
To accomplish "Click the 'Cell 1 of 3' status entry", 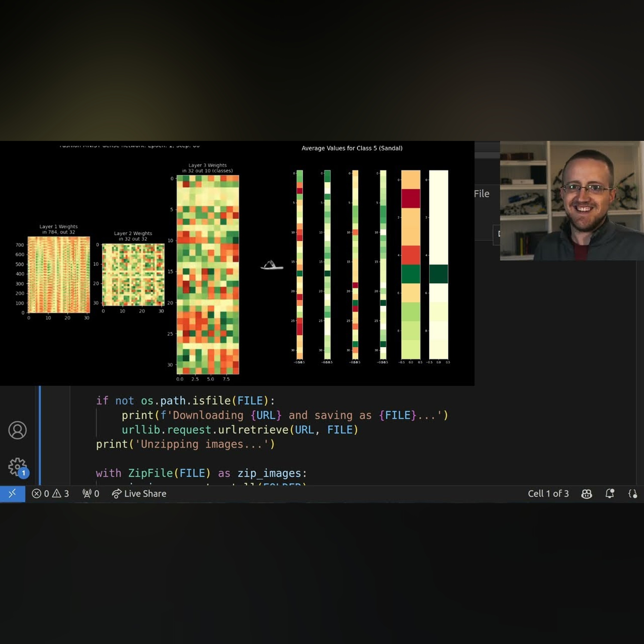I will pos(548,494).
